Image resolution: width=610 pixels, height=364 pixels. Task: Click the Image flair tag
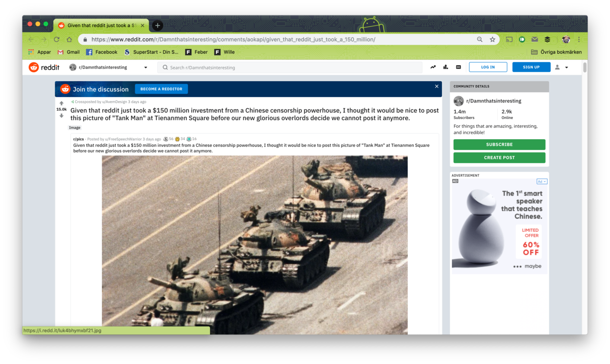coord(75,128)
